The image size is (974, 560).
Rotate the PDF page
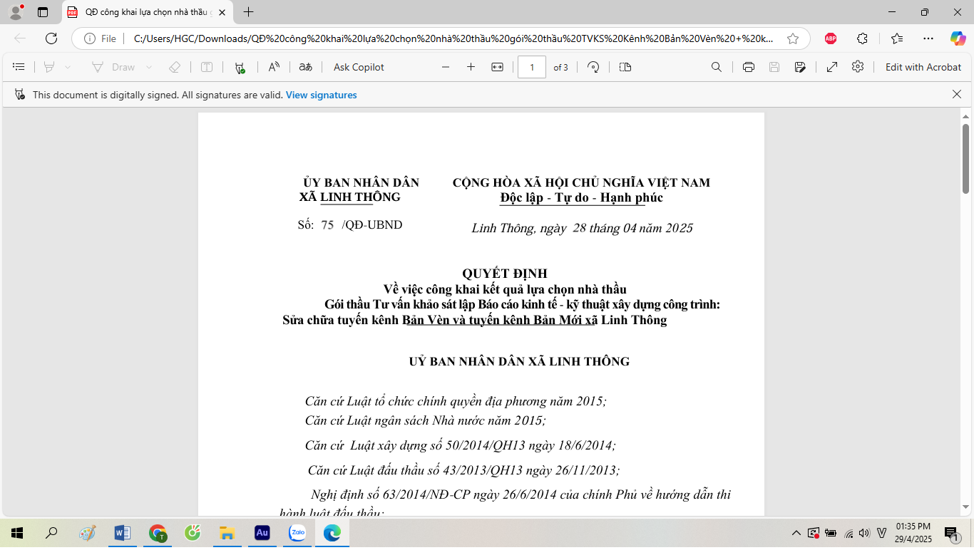(593, 67)
